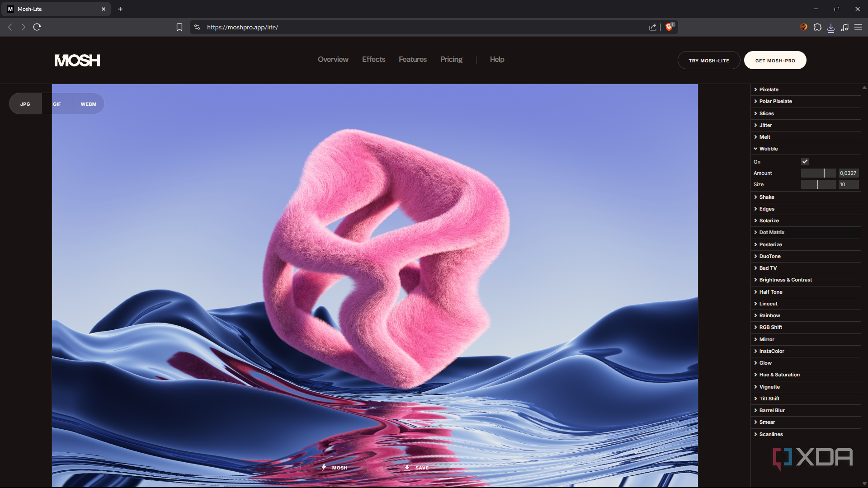Expand the Glow effect section
The image size is (868, 488).
click(806, 363)
